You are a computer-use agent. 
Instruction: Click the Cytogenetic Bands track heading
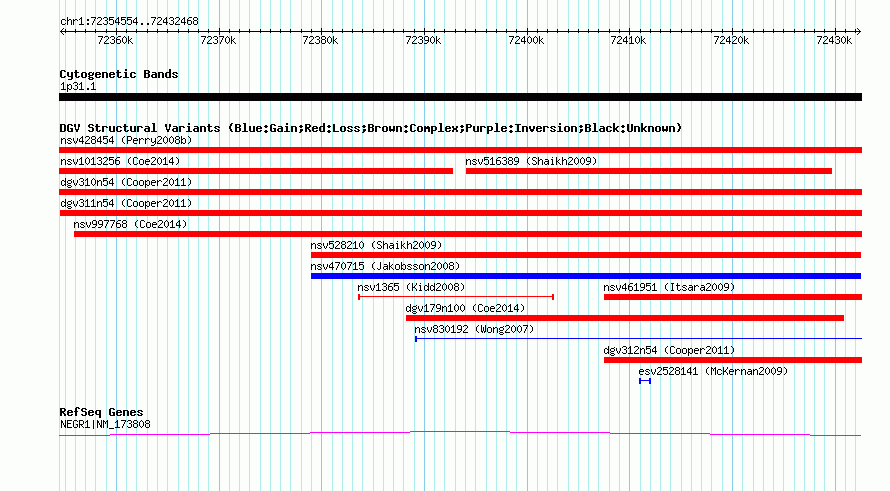point(119,74)
